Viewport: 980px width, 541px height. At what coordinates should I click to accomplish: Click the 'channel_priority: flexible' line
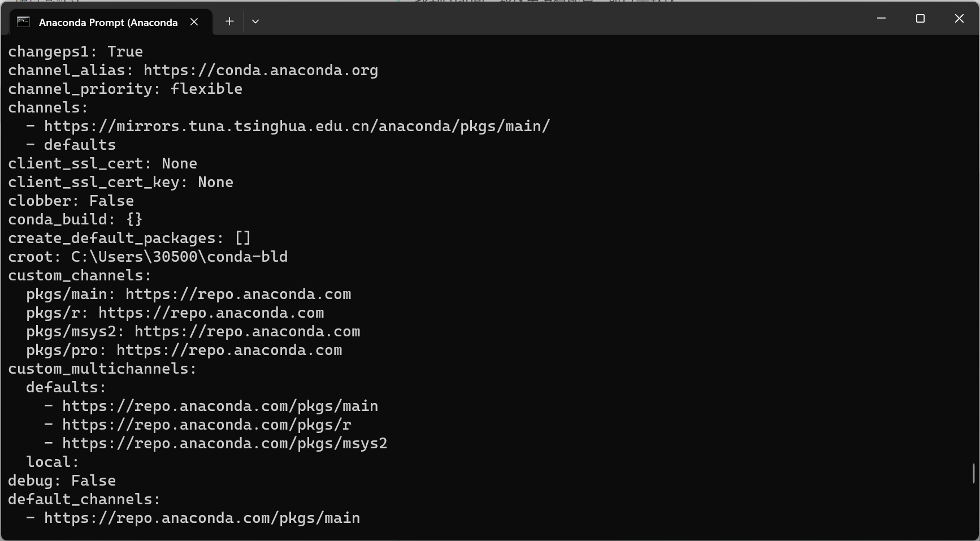point(125,89)
